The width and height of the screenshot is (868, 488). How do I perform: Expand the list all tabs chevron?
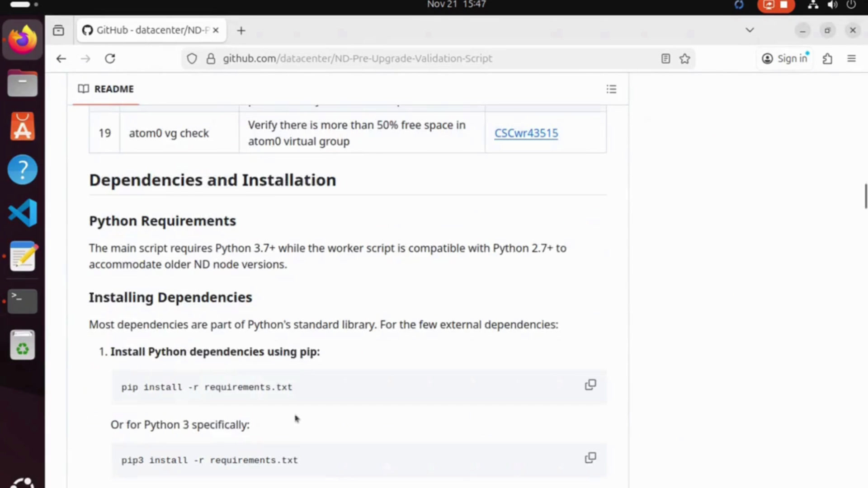click(x=750, y=30)
